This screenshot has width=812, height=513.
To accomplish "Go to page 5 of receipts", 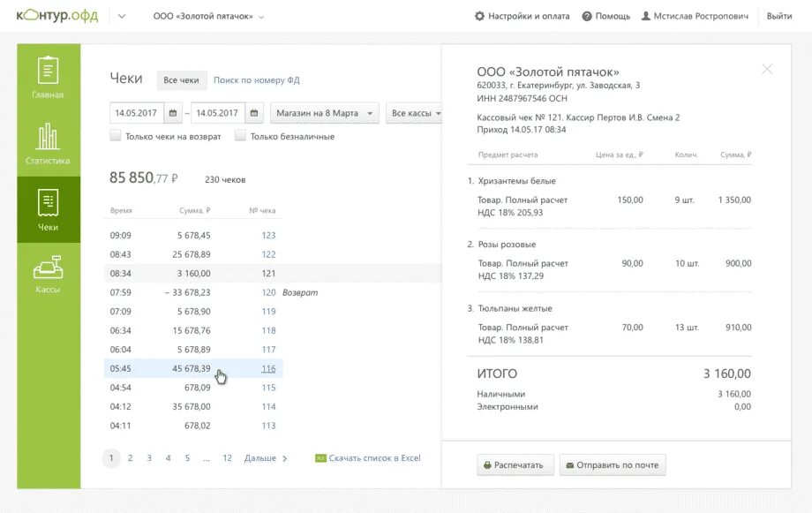I will [x=187, y=458].
